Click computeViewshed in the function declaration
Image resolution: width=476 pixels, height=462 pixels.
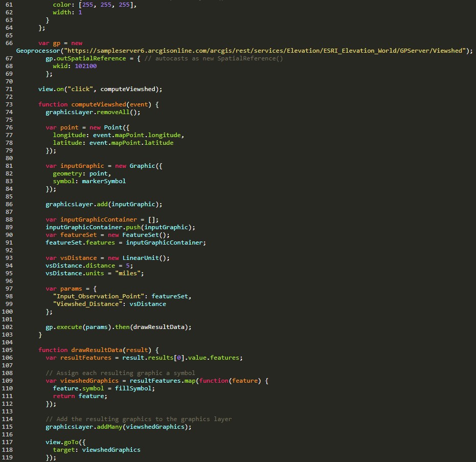[102, 104]
